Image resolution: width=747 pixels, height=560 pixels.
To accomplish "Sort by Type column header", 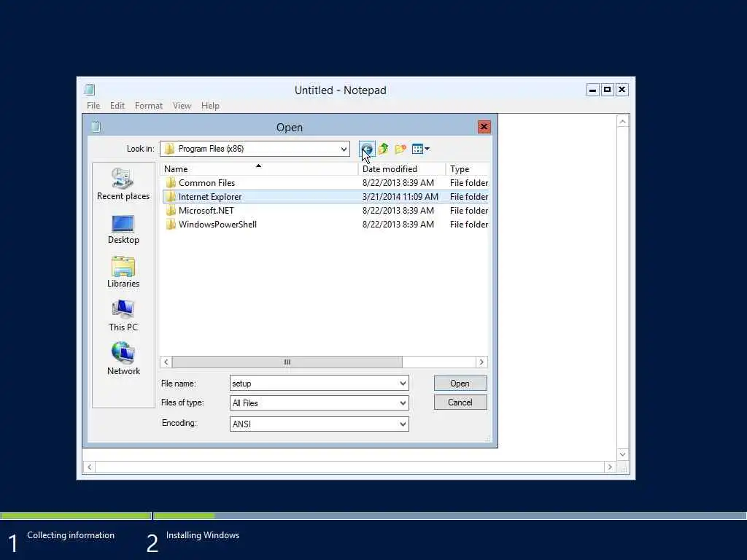I will pos(467,169).
